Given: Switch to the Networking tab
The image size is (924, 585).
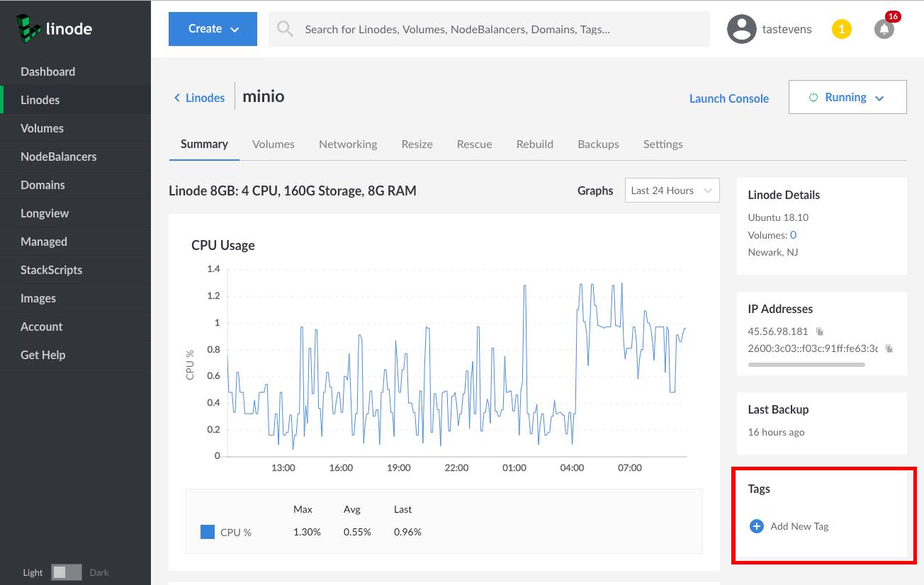Looking at the screenshot, I should pyautogui.click(x=347, y=144).
